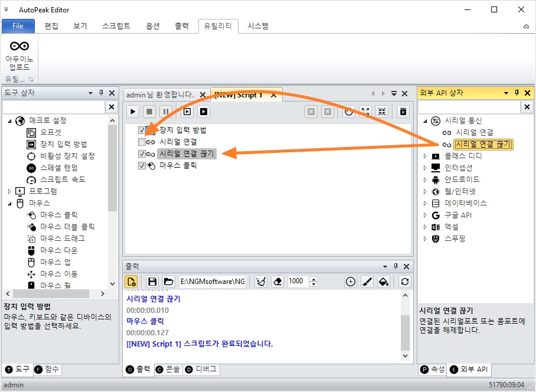Screen dimensions: 536x392
Task: Expand the 클래스 디디 tree node
Action: (x=425, y=156)
